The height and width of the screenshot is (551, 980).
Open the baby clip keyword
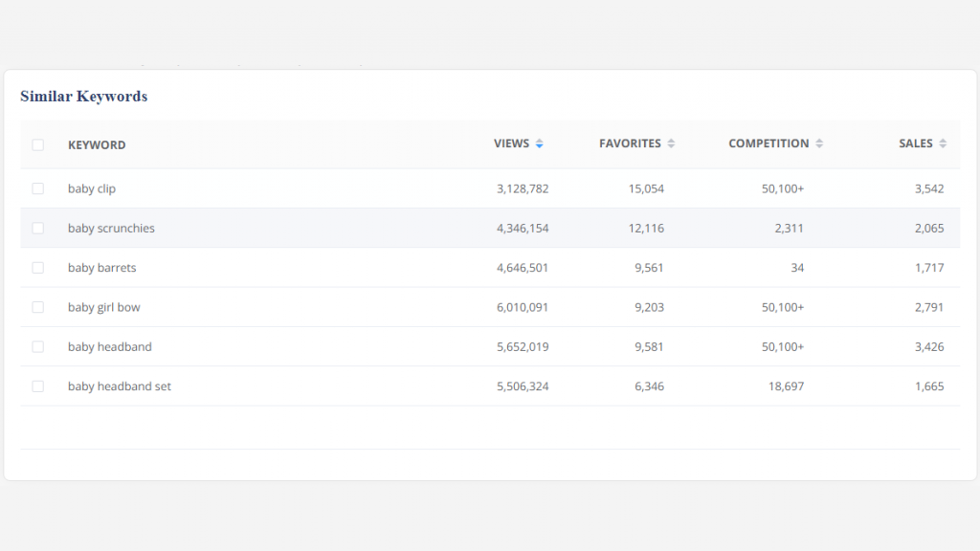92,188
